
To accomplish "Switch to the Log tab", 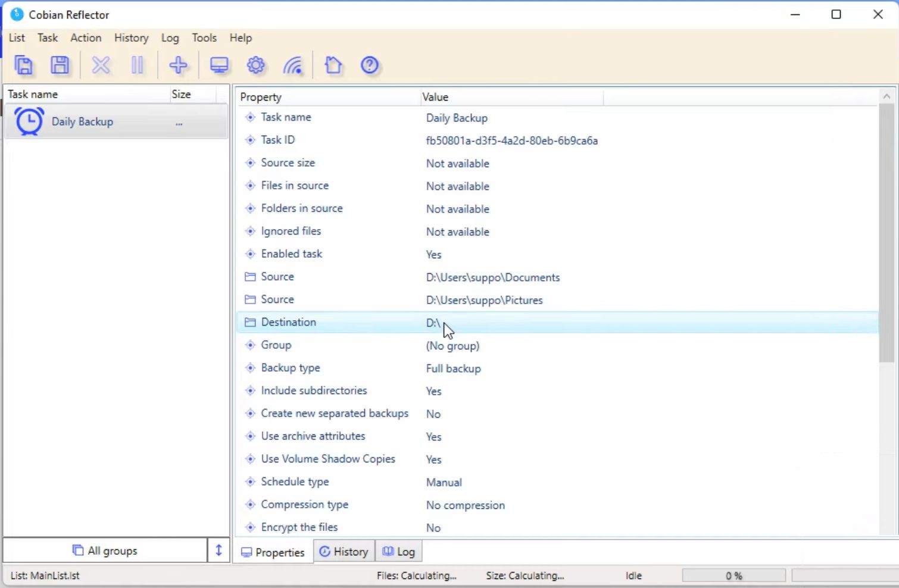I will (399, 551).
